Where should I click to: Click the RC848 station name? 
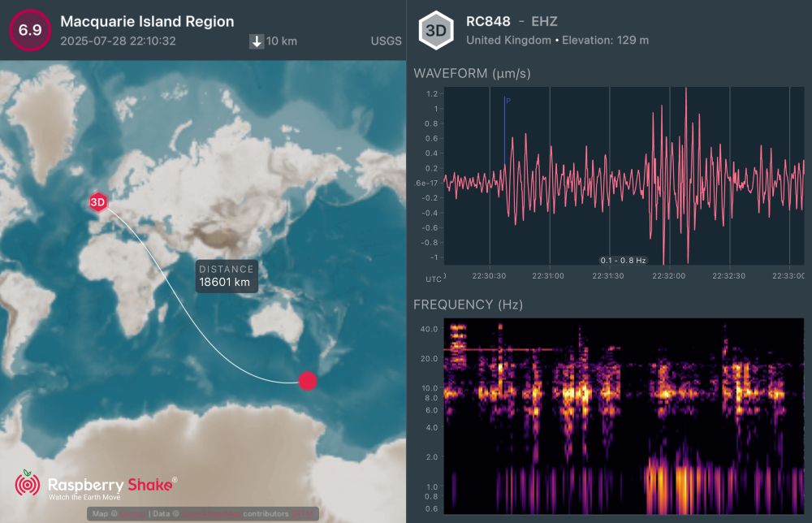(x=488, y=21)
